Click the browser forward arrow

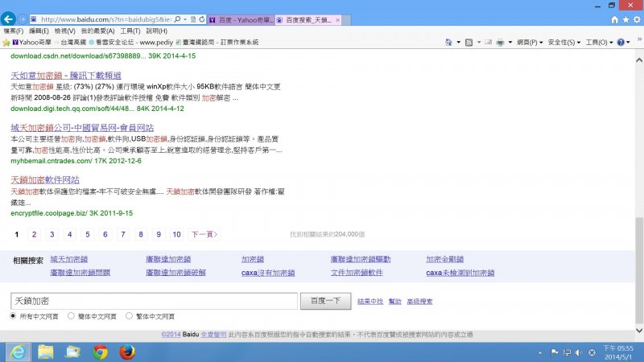pos(23,19)
